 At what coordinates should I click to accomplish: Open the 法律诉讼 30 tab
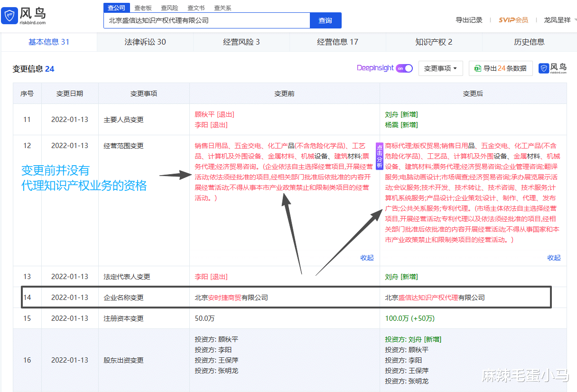145,42
